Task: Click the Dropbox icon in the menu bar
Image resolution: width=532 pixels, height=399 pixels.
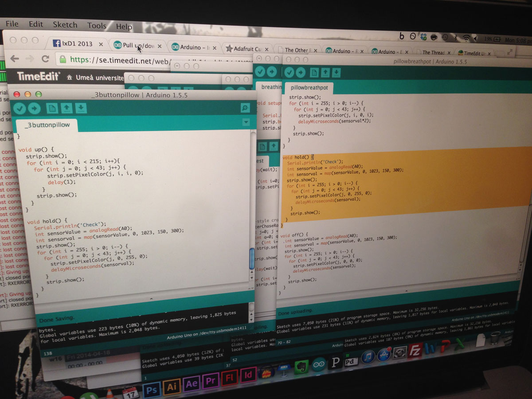Action: point(424,37)
